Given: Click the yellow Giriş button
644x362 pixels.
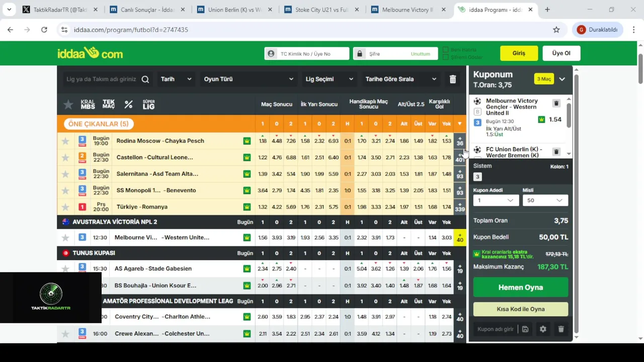Looking at the screenshot, I should click(x=519, y=53).
